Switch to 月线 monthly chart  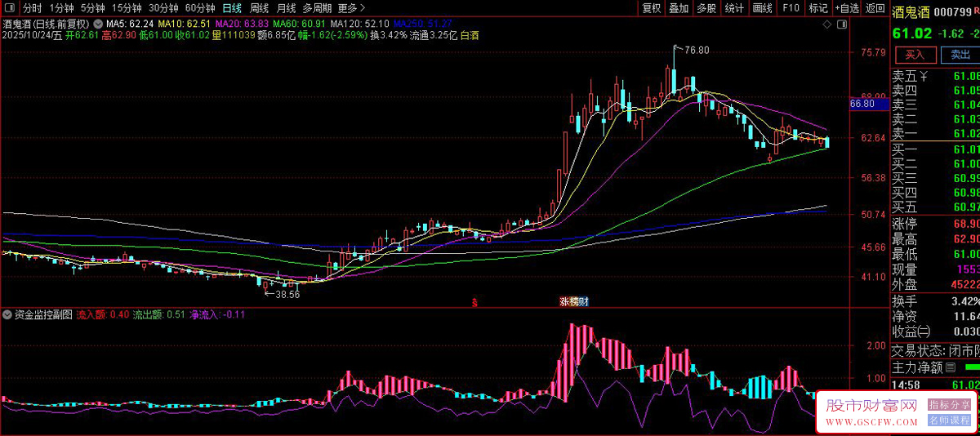point(287,8)
